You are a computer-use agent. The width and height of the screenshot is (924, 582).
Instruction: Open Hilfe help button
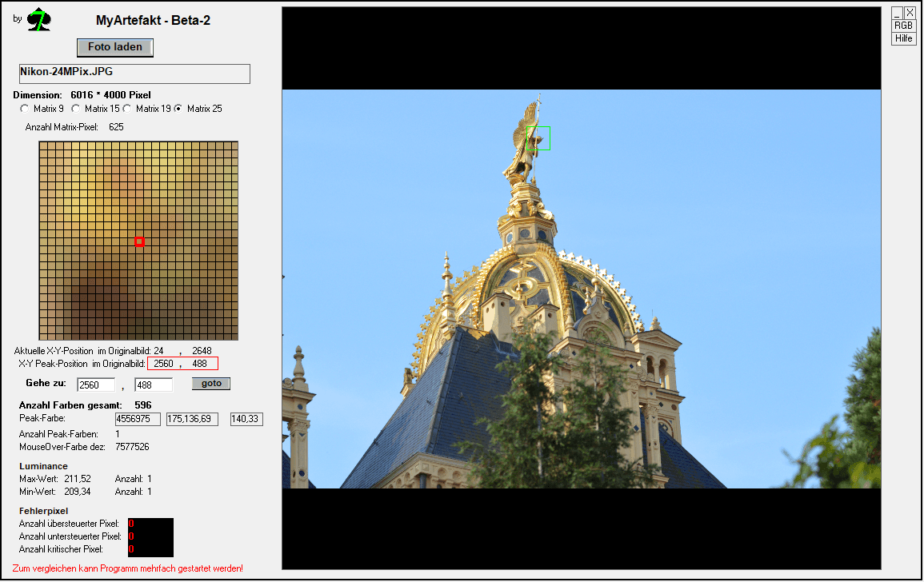903,38
